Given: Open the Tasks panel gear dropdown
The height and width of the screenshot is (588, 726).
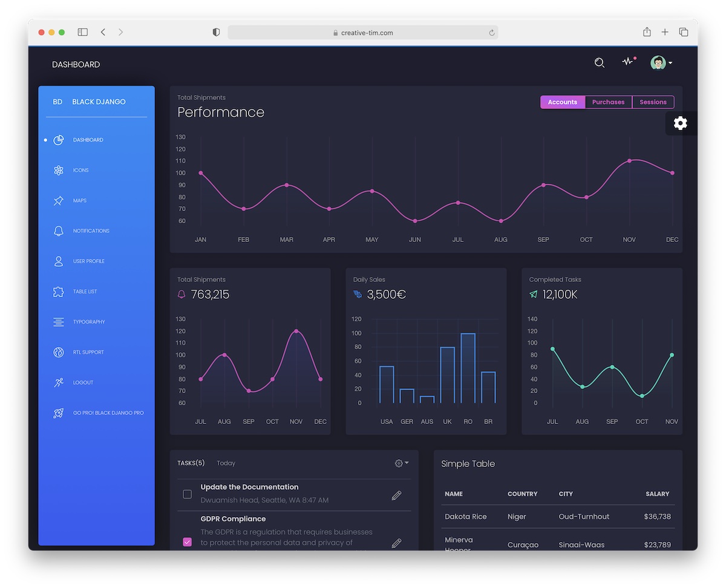Looking at the screenshot, I should pos(401,463).
